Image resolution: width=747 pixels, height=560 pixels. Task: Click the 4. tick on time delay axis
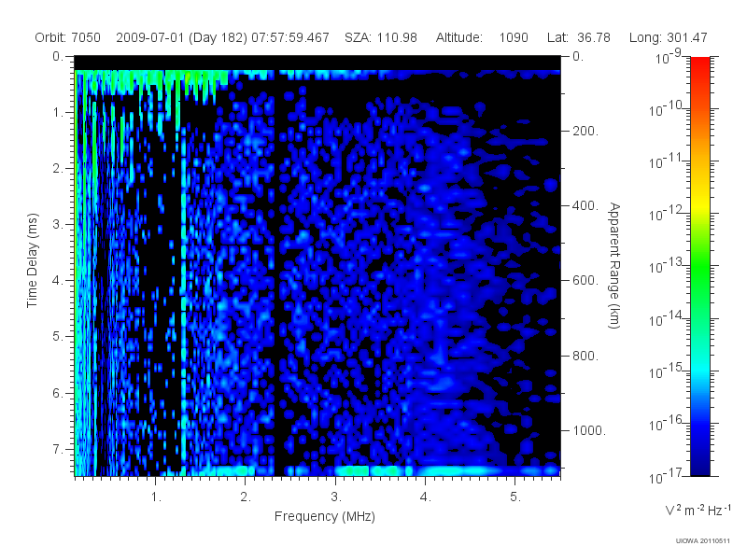[x=58, y=281]
